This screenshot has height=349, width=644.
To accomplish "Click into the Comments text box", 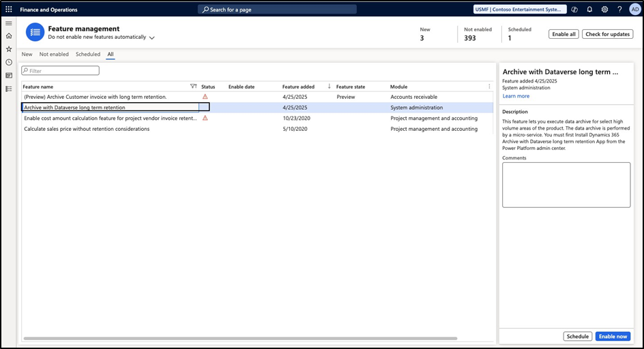I will point(566,184).
